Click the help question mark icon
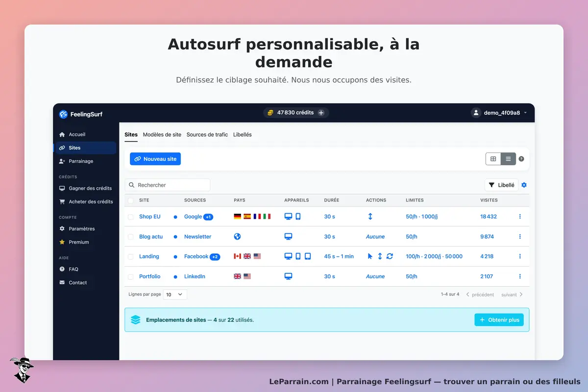Image resolution: width=588 pixels, height=392 pixels. click(x=521, y=159)
